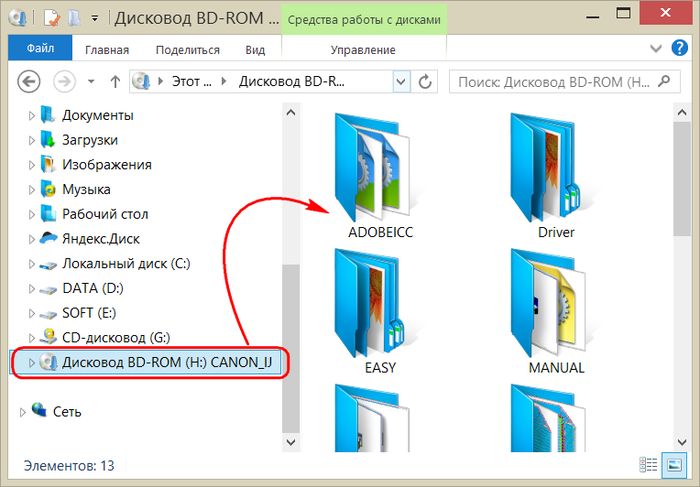The height and width of the screenshot is (487, 700).
Task: Select Дисковод BD-ROM (H:) CANON_IJ entry
Action: coord(146,362)
